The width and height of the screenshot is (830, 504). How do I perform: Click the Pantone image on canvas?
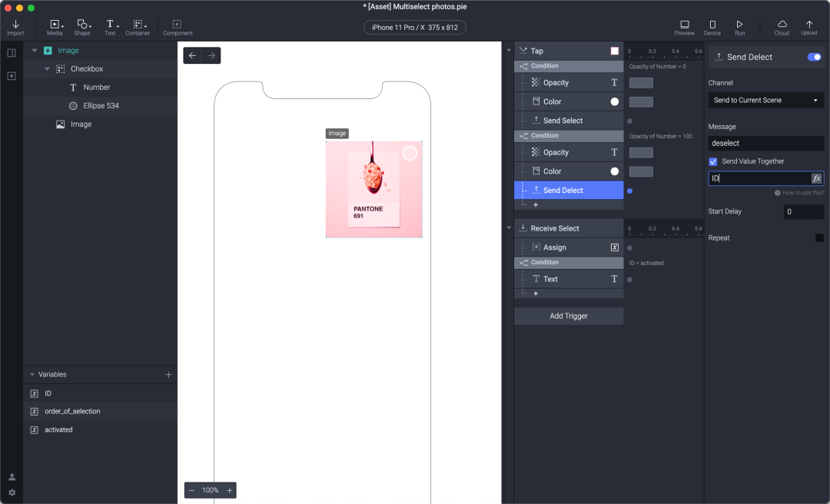pos(373,190)
